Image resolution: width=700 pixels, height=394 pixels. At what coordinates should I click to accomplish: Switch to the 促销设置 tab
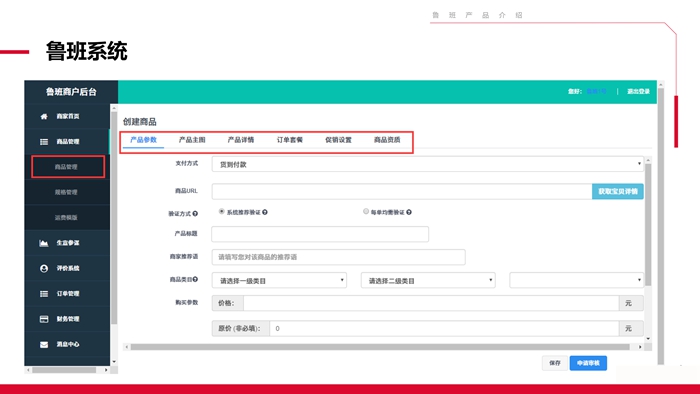click(x=338, y=140)
